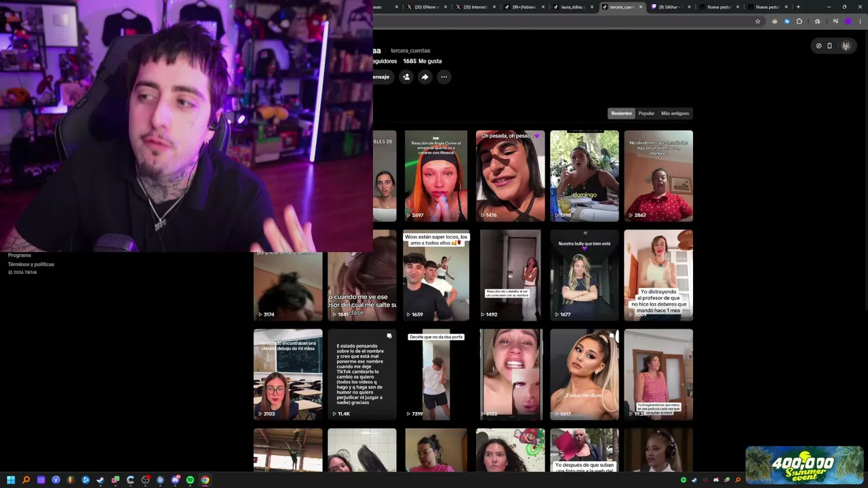Bookmark this page with the star icon
The height and width of the screenshot is (488, 868).
(757, 21)
